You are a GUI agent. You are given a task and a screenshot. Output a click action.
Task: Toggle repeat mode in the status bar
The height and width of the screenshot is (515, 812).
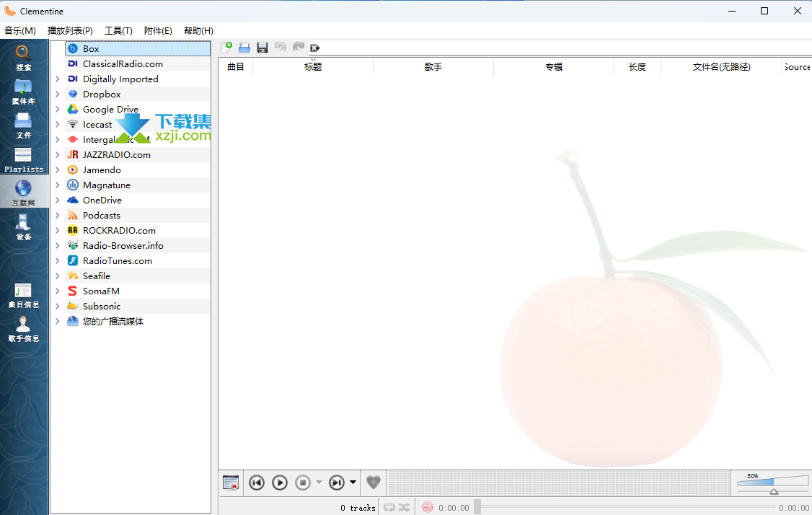[x=389, y=508]
